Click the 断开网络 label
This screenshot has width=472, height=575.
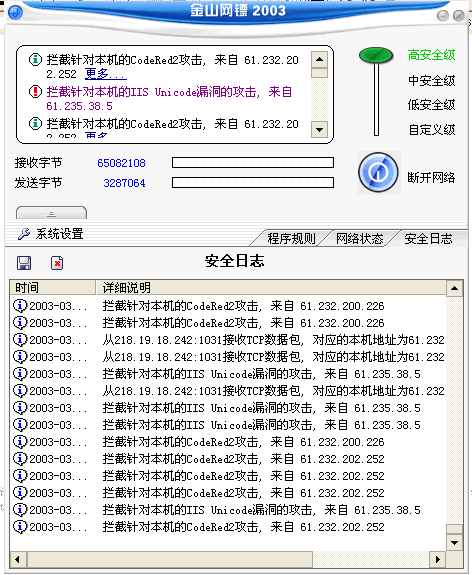431,177
